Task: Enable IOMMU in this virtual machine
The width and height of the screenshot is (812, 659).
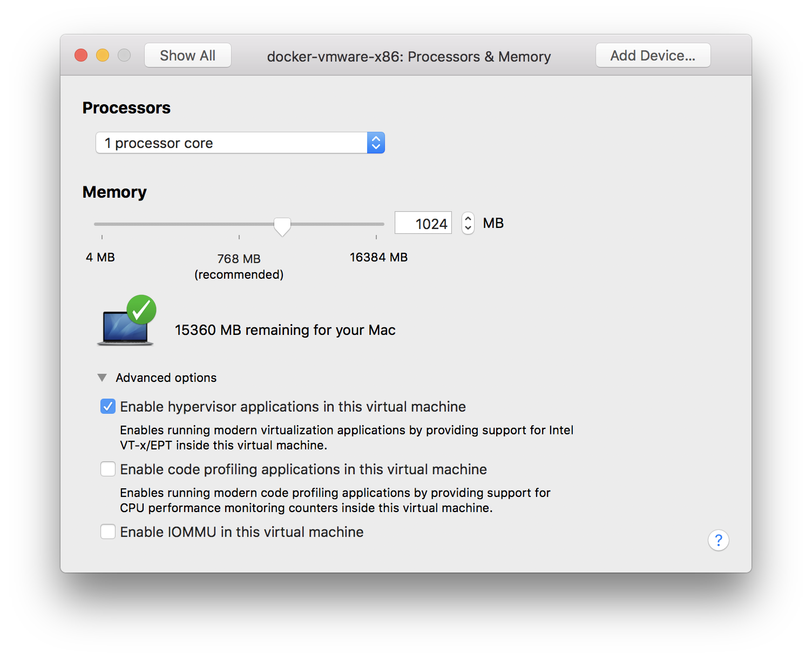Action: click(108, 532)
